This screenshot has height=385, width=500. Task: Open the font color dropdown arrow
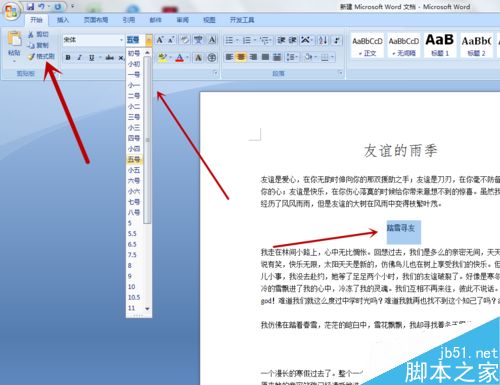[187, 58]
